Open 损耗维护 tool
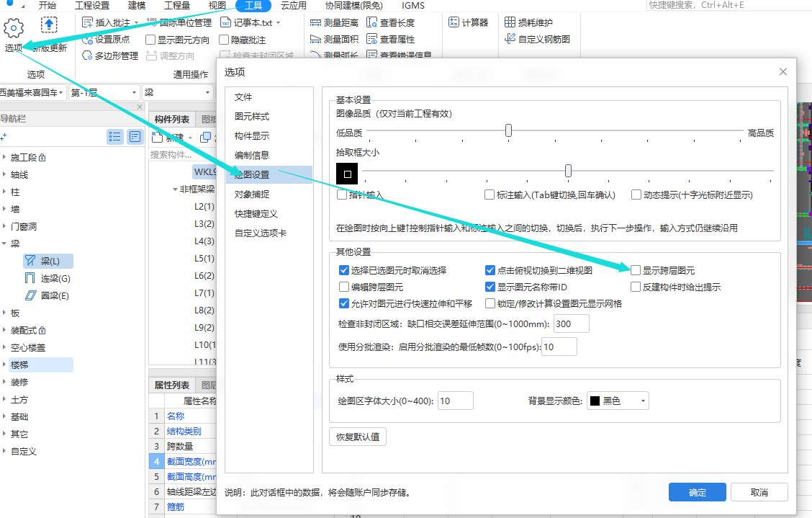The height and width of the screenshot is (518, 812). tap(528, 23)
